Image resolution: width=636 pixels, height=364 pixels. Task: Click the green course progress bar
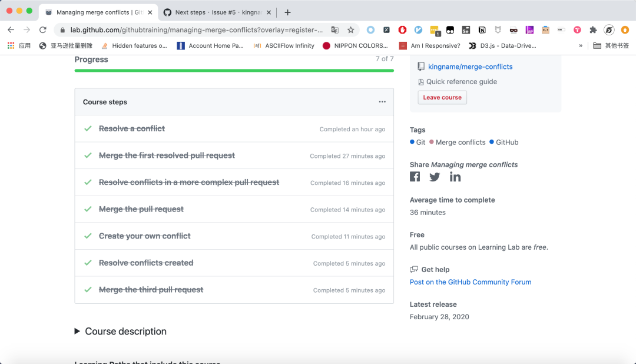[234, 71]
